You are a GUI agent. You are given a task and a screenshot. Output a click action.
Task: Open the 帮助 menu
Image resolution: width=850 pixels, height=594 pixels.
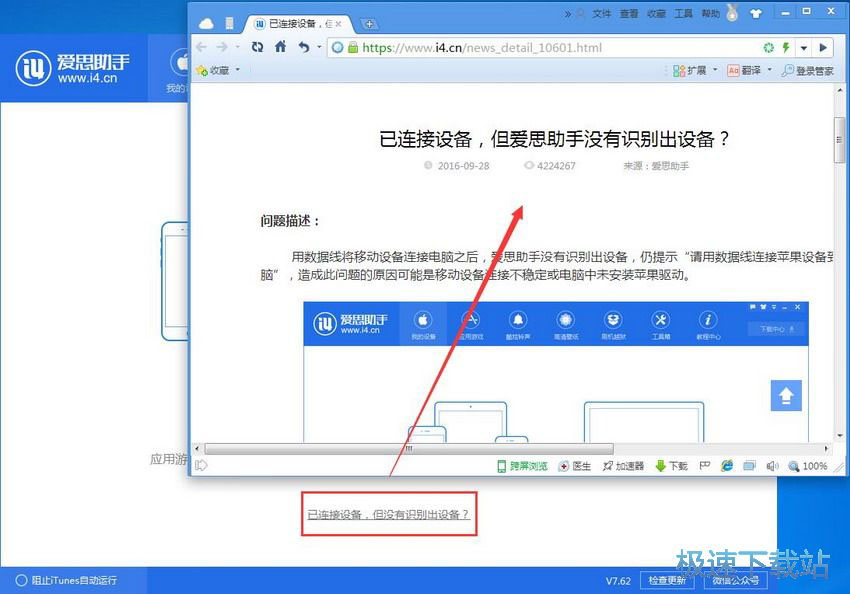pos(710,14)
